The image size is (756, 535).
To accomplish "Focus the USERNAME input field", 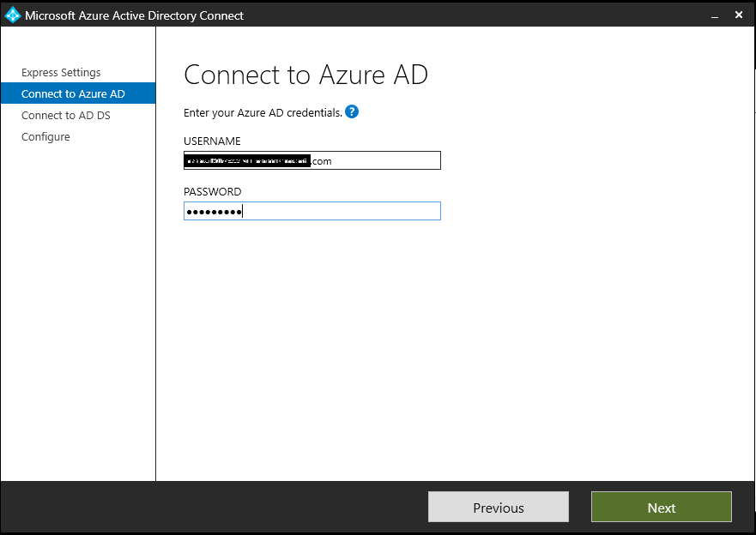I will coord(312,160).
